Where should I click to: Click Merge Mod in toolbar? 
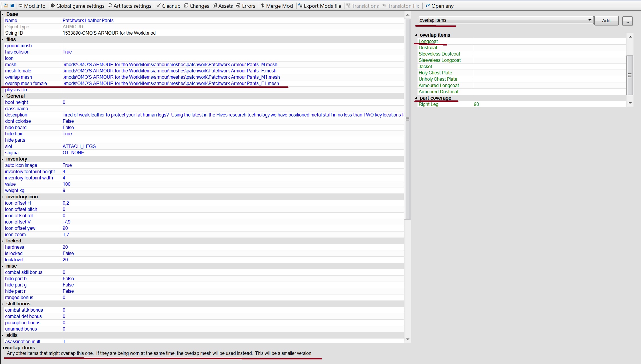click(277, 6)
